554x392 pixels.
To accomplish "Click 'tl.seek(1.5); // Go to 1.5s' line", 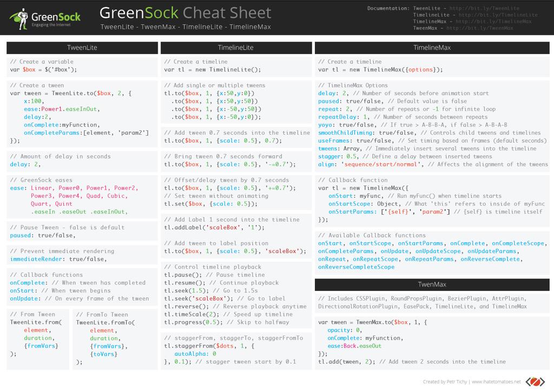I will coord(211,291).
